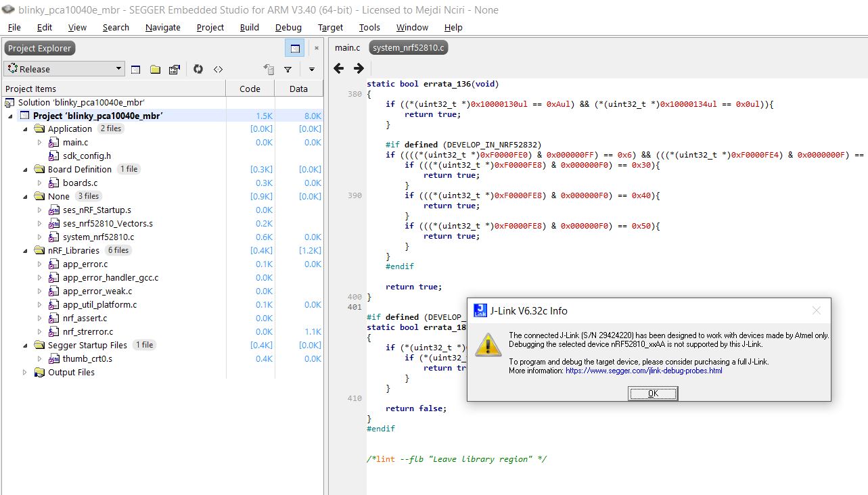Select nrf_strerror.c file

(x=88, y=331)
